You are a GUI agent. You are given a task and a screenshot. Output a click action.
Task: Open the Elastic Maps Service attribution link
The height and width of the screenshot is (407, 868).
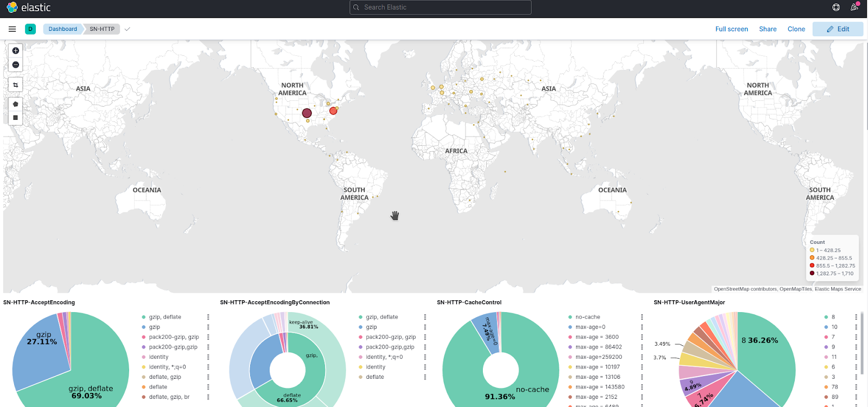point(838,289)
